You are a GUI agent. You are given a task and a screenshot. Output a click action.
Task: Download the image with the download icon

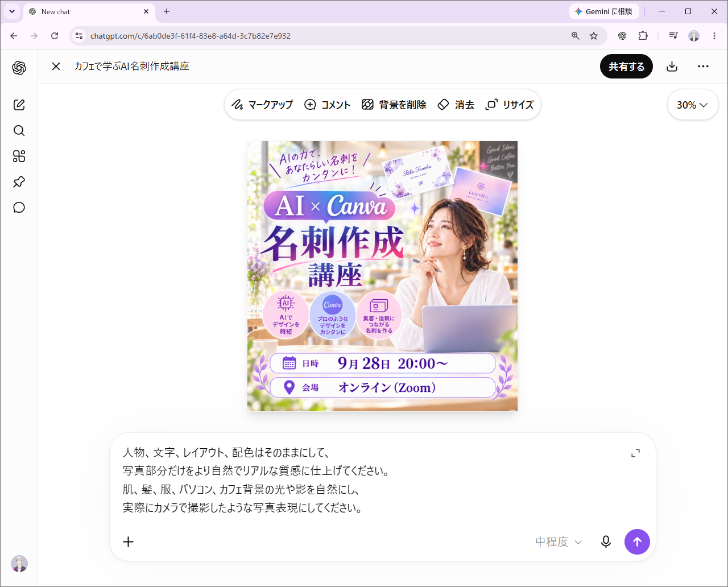pyautogui.click(x=672, y=66)
